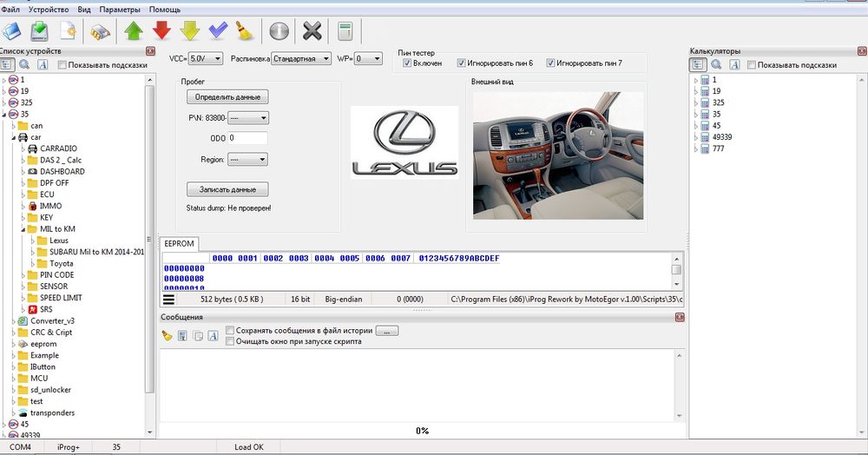This screenshot has width=868, height=455.
Task: Open the Устройство menu
Action: coord(49,10)
